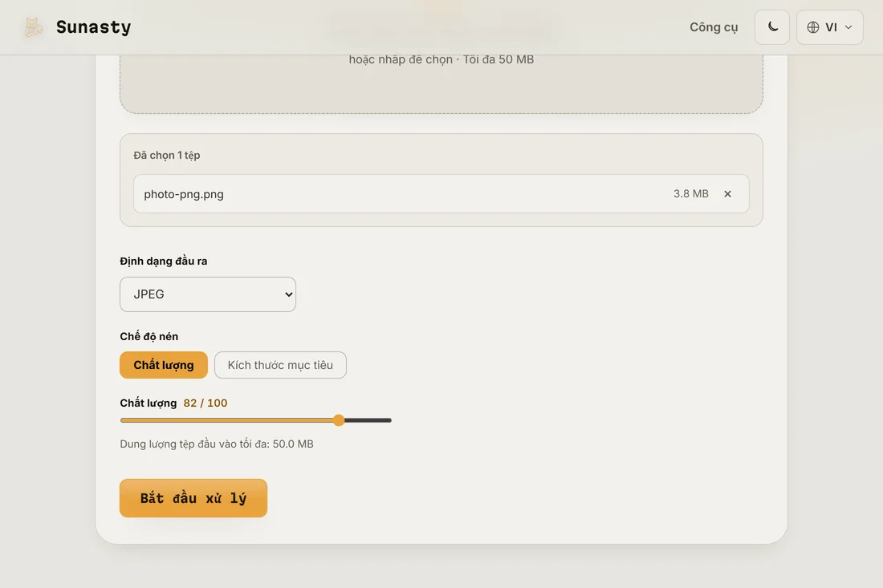The width and height of the screenshot is (883, 588).
Task: Click the Đã chọn 1 tệp heading
Action: [167, 156]
